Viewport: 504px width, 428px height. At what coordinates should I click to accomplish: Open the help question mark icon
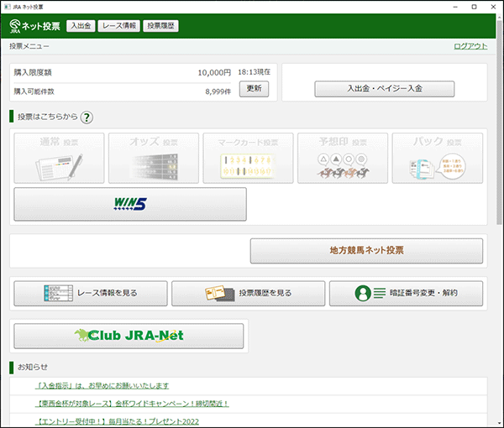[87, 117]
